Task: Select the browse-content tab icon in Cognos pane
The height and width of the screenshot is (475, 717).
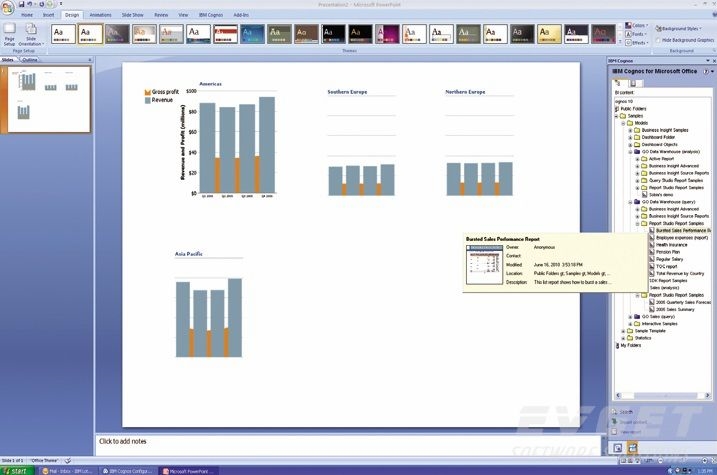Action: click(618, 83)
